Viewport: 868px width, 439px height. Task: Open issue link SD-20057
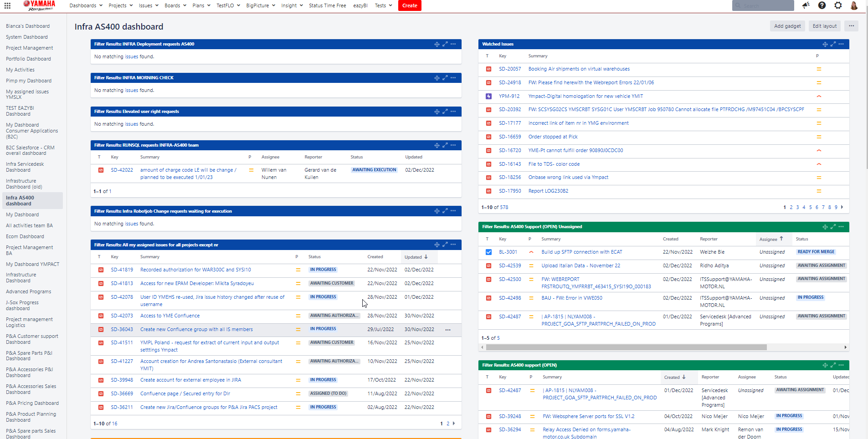click(x=510, y=69)
